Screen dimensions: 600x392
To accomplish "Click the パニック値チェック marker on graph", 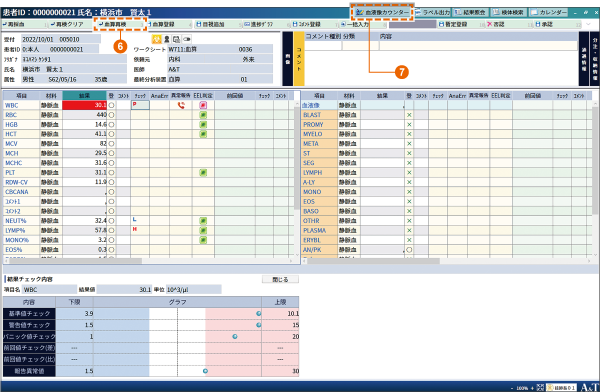I will point(235,336).
